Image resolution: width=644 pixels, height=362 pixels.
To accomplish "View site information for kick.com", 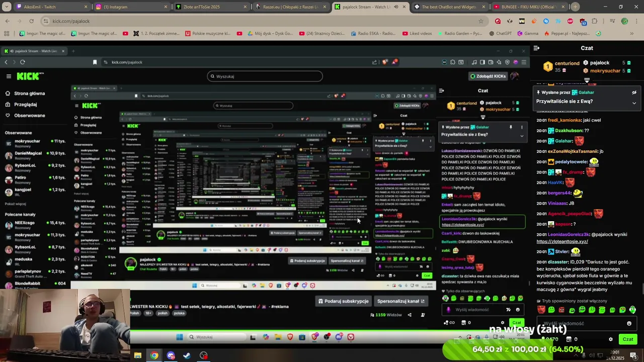I will coord(46,21).
